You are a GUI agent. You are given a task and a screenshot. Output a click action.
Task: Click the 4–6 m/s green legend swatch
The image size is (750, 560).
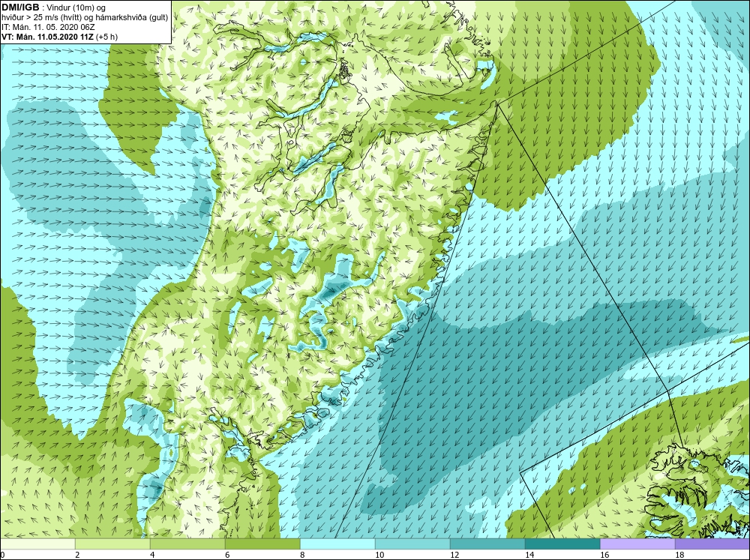(x=187, y=544)
